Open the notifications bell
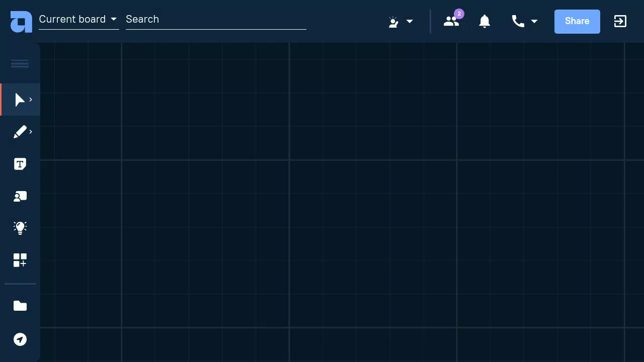The height and width of the screenshot is (362, 644). (x=485, y=21)
